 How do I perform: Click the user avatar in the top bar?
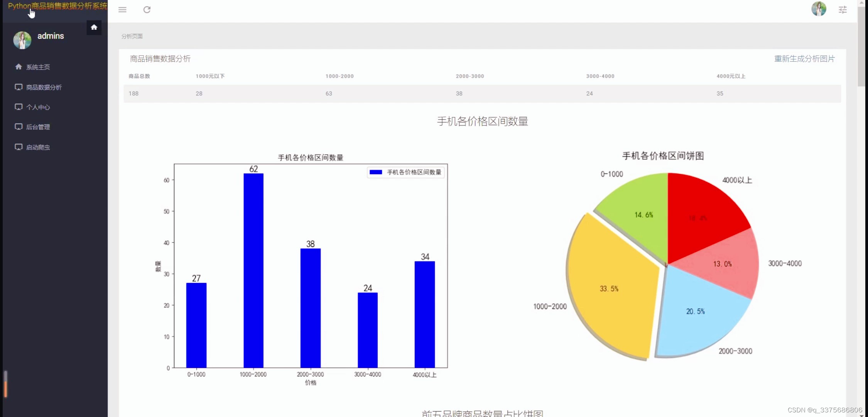point(819,10)
